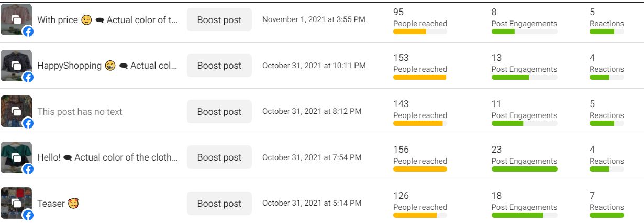The image size is (644, 223).
Task: Boost the 'Hello!' post from 7:54 PM
Action: (x=219, y=157)
